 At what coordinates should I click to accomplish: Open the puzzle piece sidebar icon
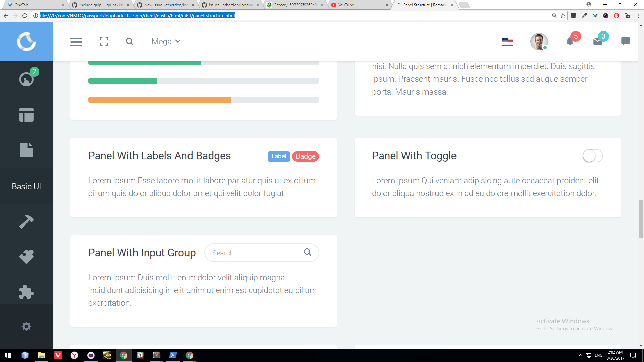(26, 292)
